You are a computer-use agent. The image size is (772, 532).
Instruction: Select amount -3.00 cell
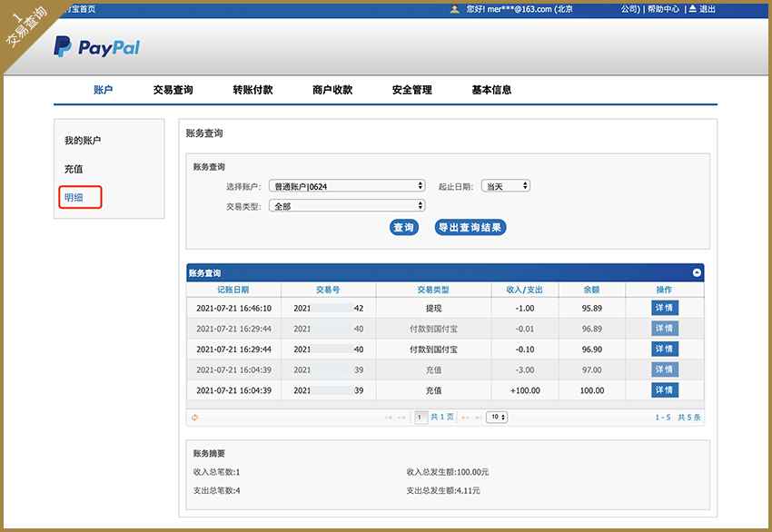tap(525, 369)
